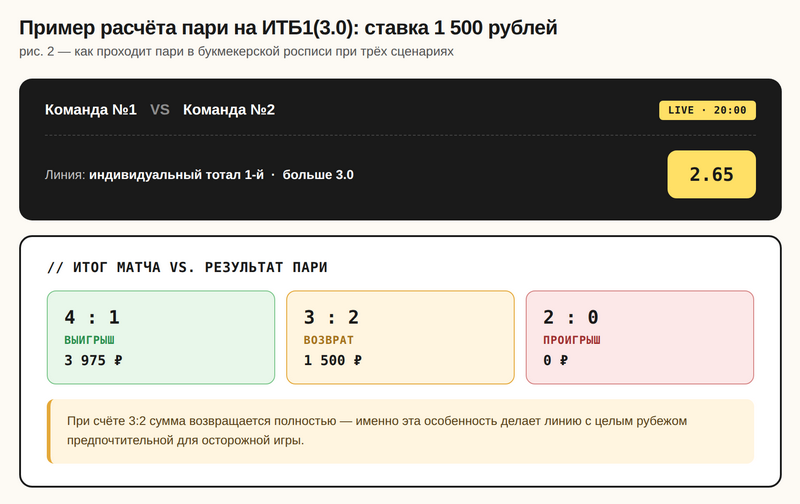800x504 pixels.
Task: Click the line text 'индивидуальный тотал 1-й'
Action: [x=176, y=175]
